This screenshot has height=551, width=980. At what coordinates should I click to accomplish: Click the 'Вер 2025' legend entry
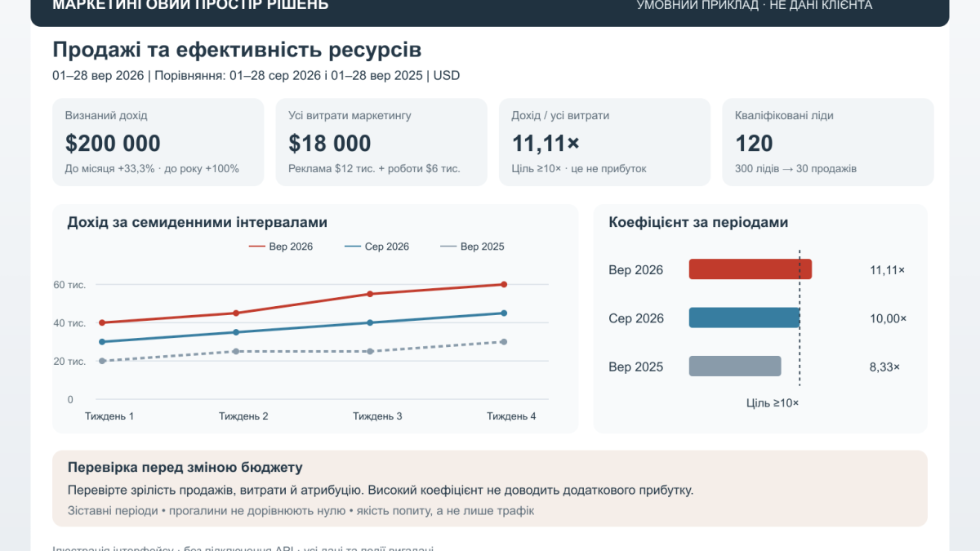click(x=472, y=247)
